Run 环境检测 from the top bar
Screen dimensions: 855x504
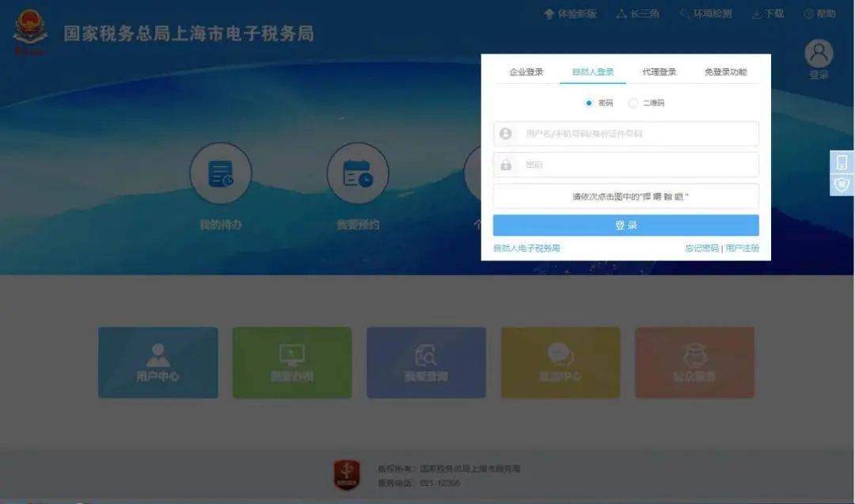coord(706,13)
